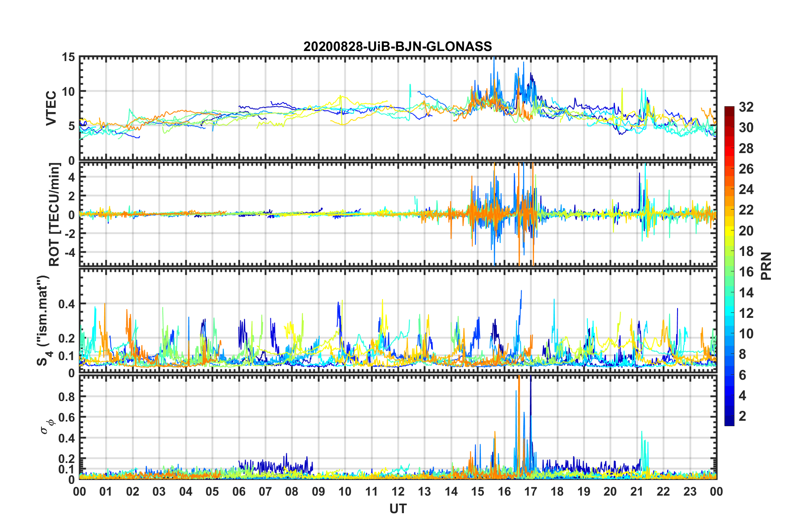Click colorbar tick label 14
796x532 pixels.
coord(746,293)
